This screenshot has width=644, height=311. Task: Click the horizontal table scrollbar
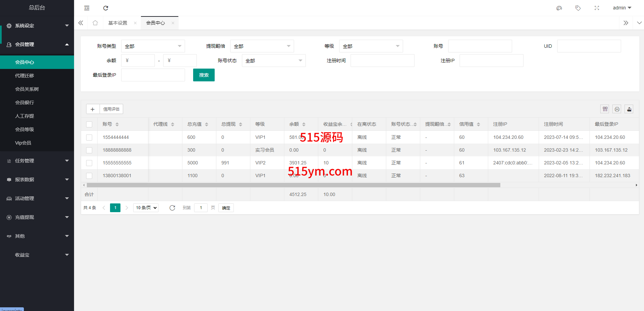click(x=293, y=185)
